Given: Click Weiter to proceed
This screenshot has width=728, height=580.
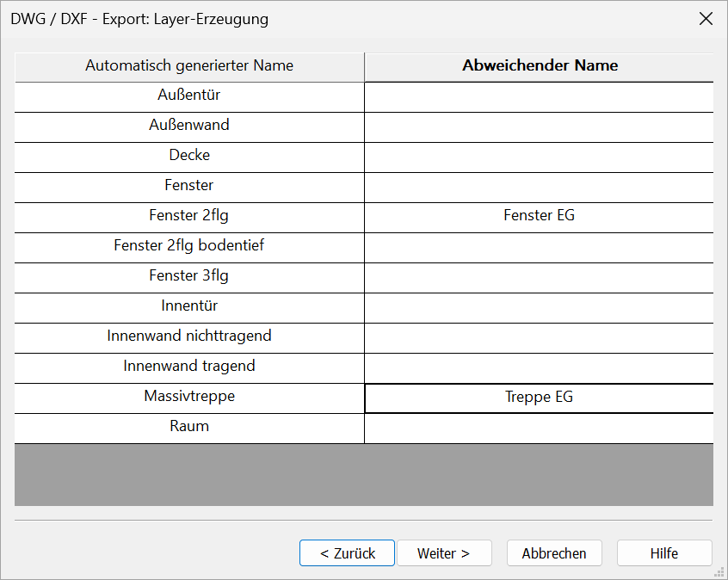Looking at the screenshot, I should tap(444, 552).
